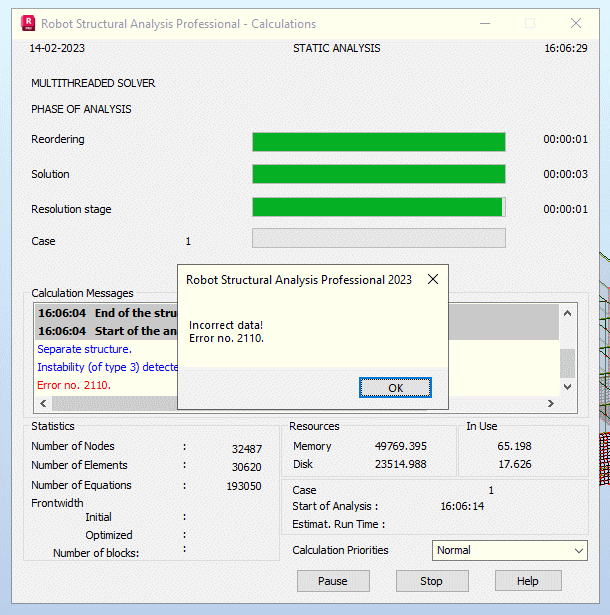Select the 'Instability (of type 3)' message
610x615 pixels.
click(107, 367)
